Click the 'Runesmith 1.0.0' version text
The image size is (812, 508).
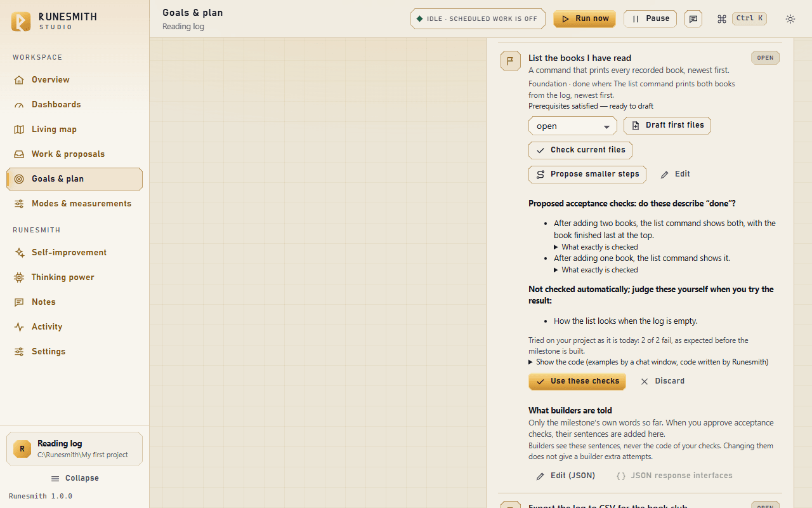(x=41, y=497)
